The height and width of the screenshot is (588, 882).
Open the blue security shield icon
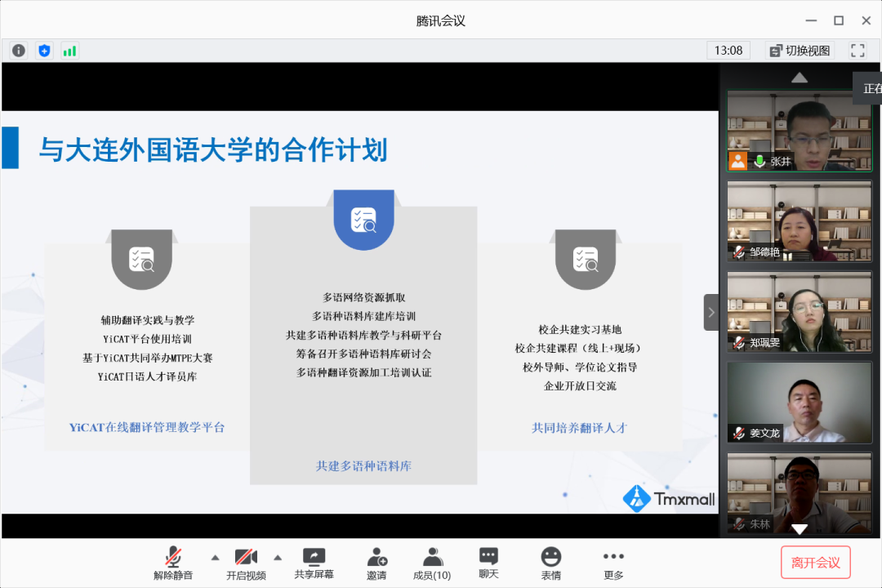pos(44,51)
